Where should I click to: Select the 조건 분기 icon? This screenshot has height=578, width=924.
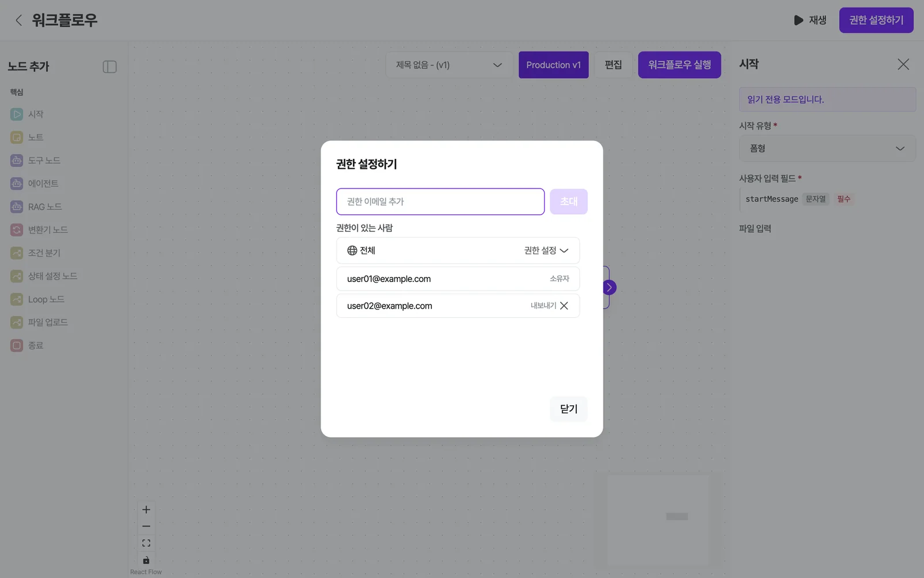click(17, 253)
